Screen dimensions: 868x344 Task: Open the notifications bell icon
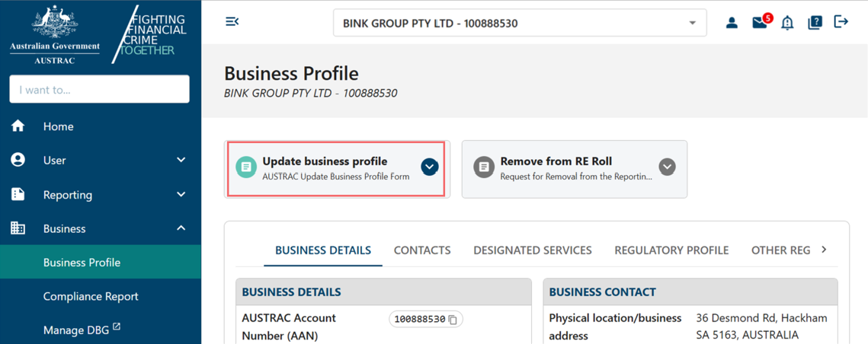pyautogui.click(x=786, y=23)
